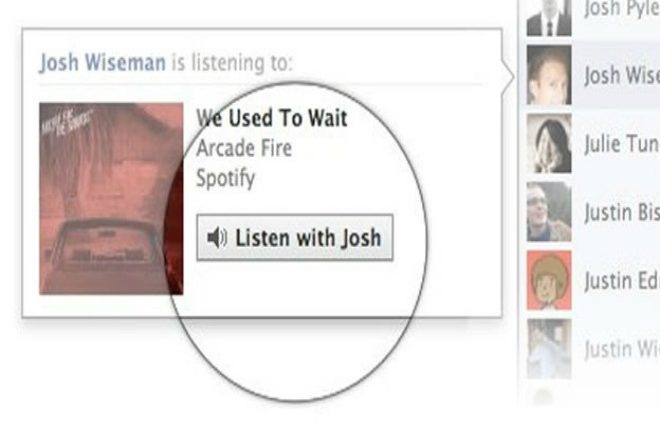This screenshot has height=432, width=660.
Task: Open chat with Justin Wi name entry
Action: coord(622,349)
